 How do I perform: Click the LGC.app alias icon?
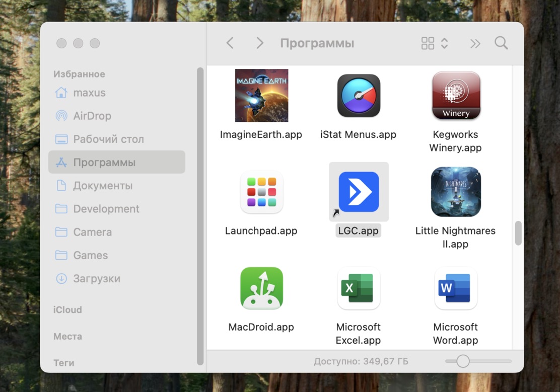(359, 192)
